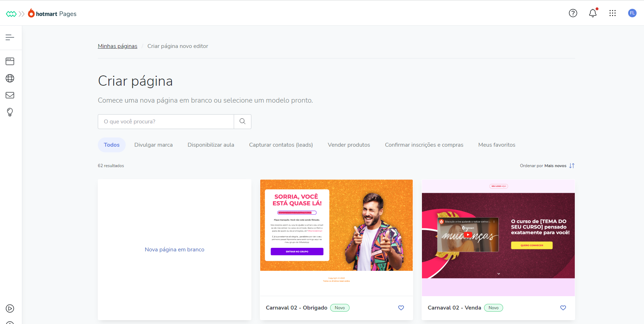Open the lightbulb ideas icon in sidebar
Image resolution: width=644 pixels, height=324 pixels.
pos(10,112)
